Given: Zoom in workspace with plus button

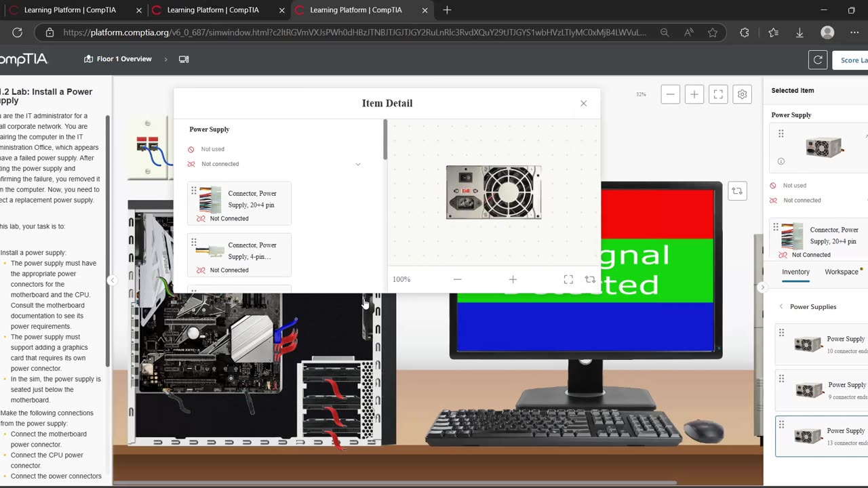Looking at the screenshot, I should coord(694,95).
